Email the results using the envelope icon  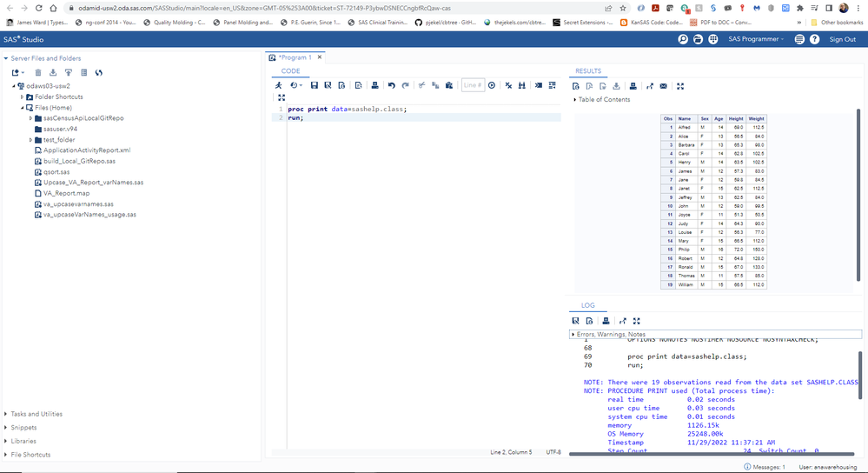pyautogui.click(x=664, y=86)
